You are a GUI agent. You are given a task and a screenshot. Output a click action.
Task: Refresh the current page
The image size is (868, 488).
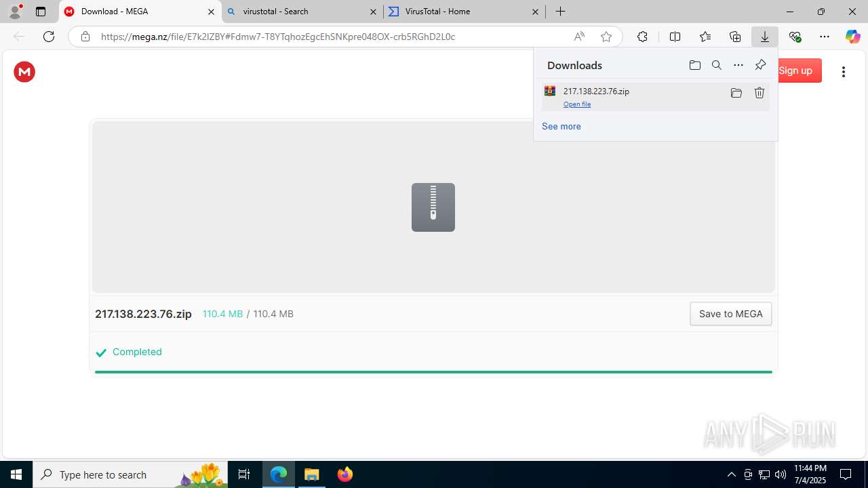(49, 37)
